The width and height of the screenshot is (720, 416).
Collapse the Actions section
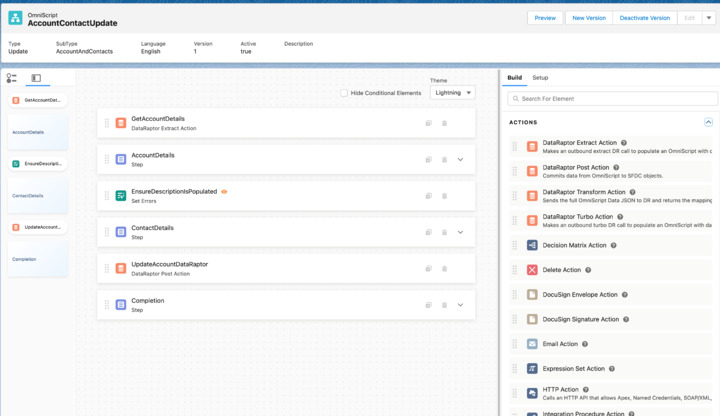pyautogui.click(x=708, y=122)
